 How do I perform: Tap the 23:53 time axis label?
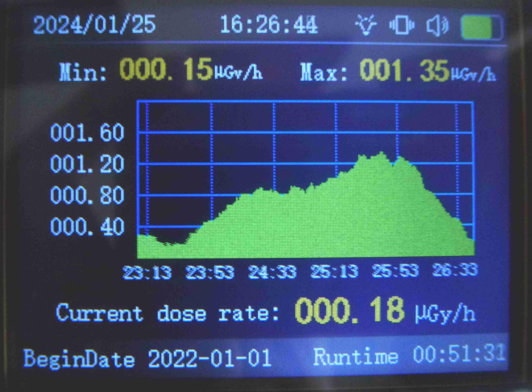(x=210, y=272)
